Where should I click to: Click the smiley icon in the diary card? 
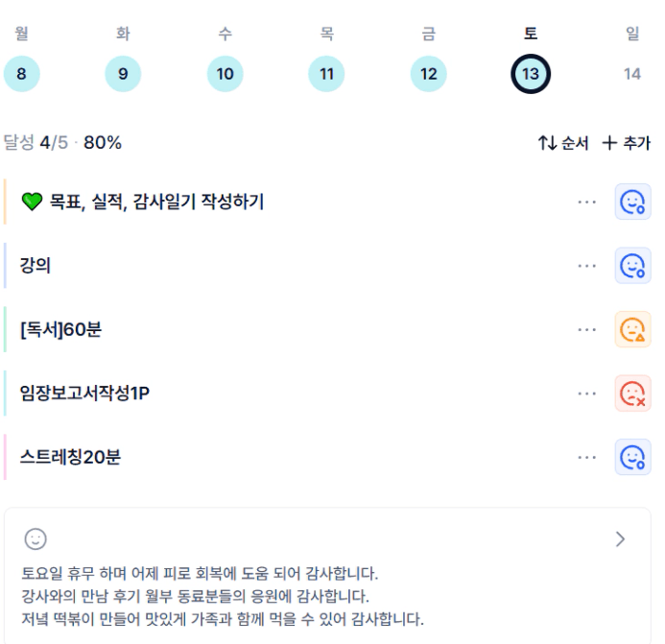(36, 538)
